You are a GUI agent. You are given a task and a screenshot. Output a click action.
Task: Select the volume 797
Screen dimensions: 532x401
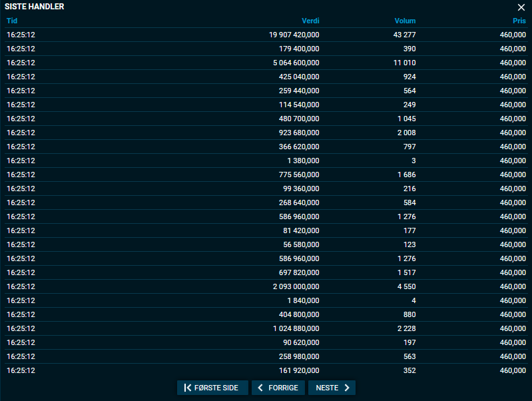(x=409, y=147)
